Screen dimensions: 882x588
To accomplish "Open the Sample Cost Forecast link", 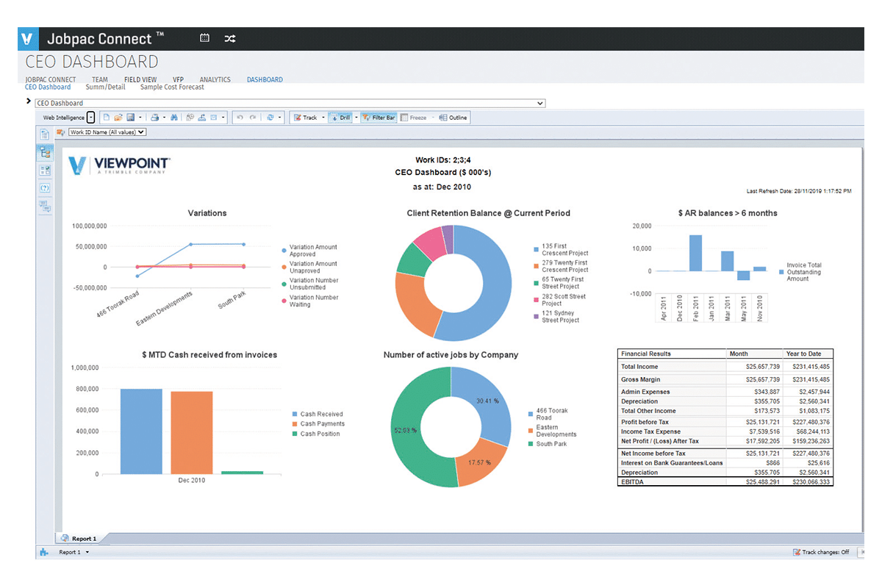I will (172, 87).
